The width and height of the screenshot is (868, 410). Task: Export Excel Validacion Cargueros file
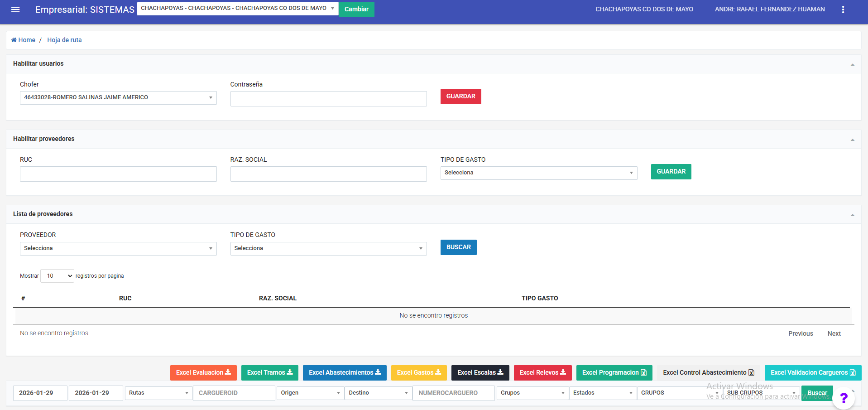click(x=813, y=372)
